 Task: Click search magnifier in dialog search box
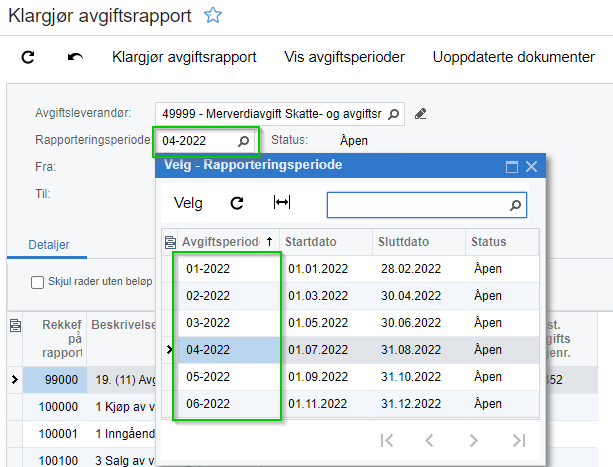[x=515, y=205]
